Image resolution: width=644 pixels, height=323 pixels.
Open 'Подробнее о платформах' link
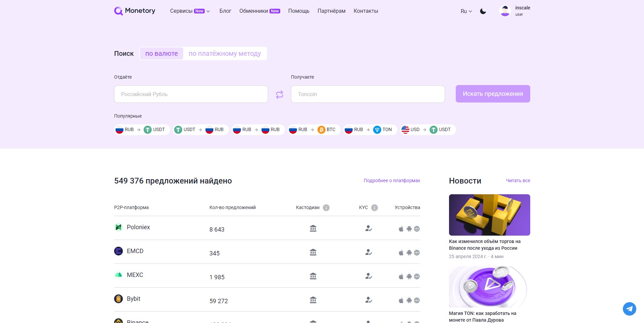point(392,180)
